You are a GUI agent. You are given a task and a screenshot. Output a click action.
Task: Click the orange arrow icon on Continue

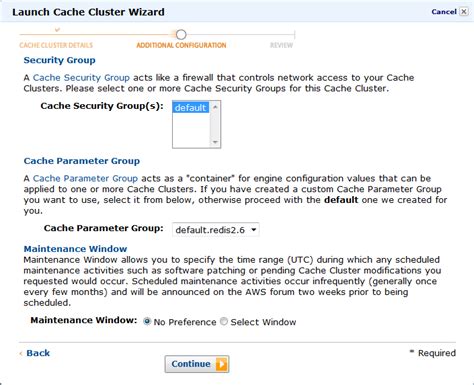221,364
